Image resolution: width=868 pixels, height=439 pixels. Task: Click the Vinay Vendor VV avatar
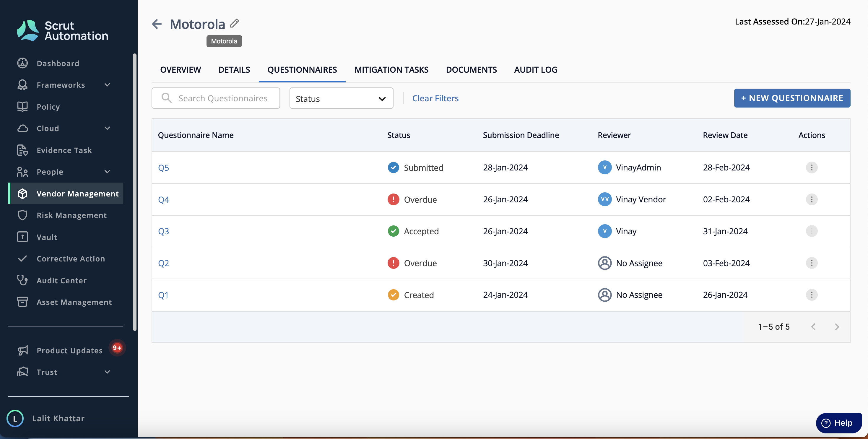click(604, 199)
